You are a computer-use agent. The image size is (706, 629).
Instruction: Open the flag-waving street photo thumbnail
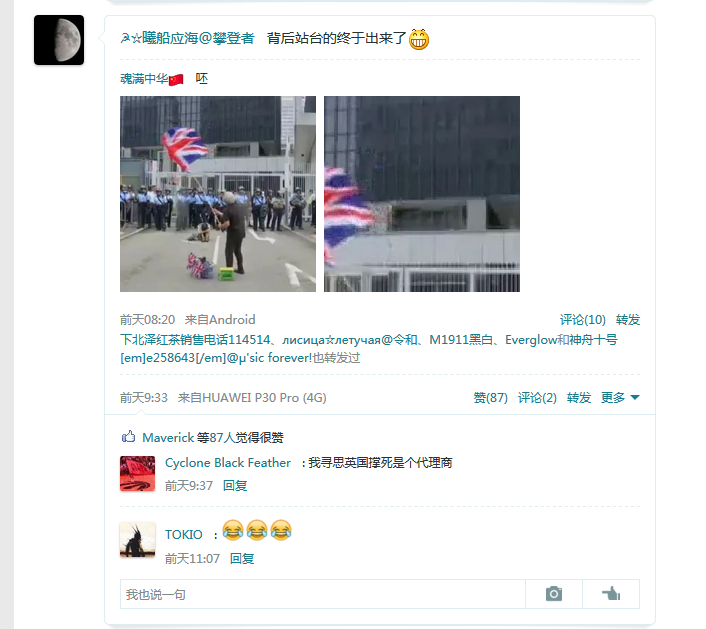[x=218, y=194]
